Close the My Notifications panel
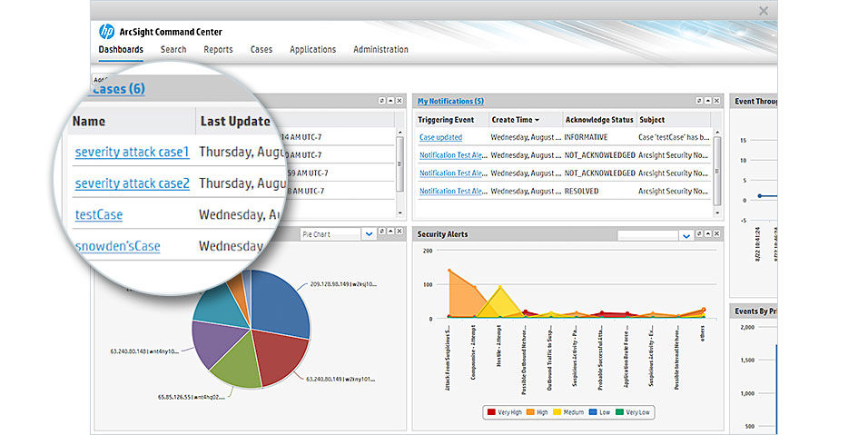This screenshot has height=435, width=868. (x=718, y=101)
